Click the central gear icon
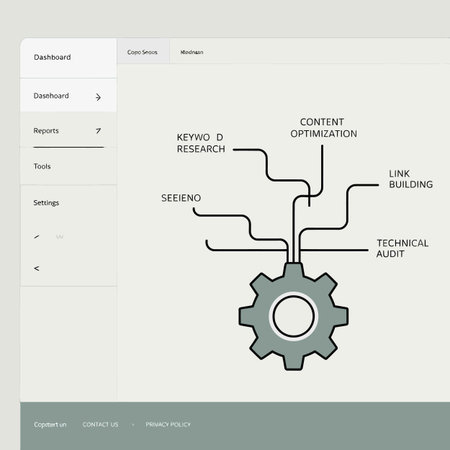 click(x=293, y=316)
